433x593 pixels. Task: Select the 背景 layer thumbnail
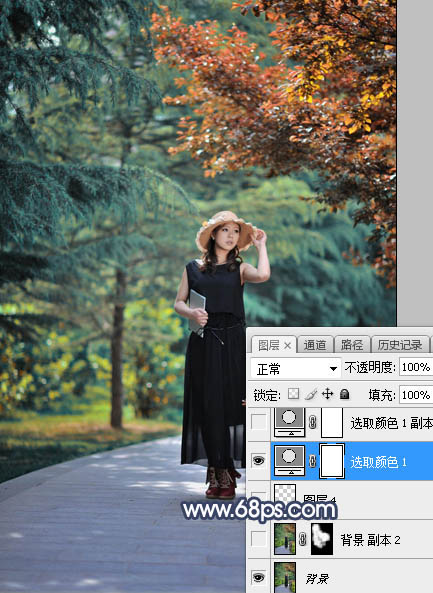coord(285,577)
